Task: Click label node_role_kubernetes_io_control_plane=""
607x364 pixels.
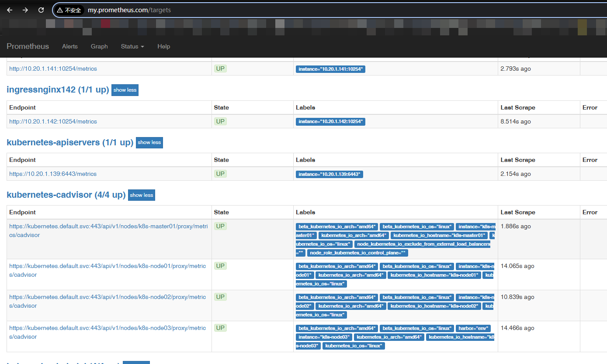Action: pos(357,253)
